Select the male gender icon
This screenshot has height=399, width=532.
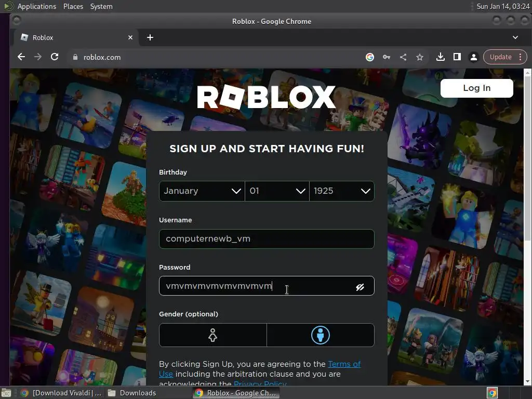coord(320,335)
